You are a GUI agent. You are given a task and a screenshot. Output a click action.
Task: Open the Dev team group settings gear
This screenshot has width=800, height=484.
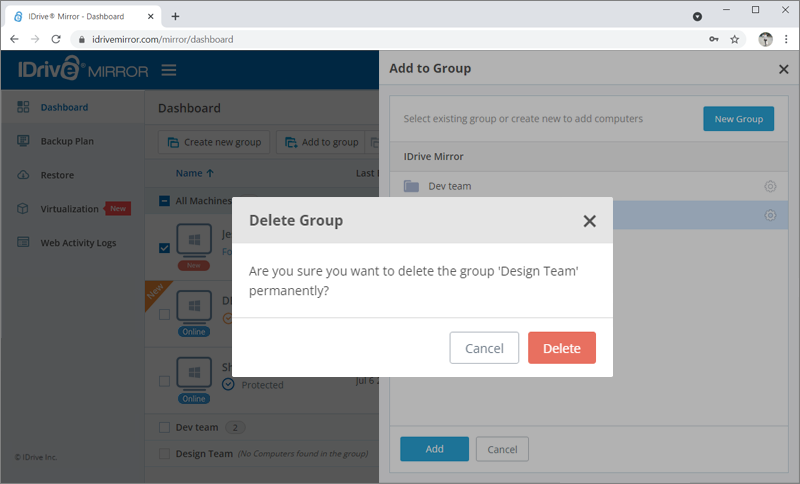770,186
